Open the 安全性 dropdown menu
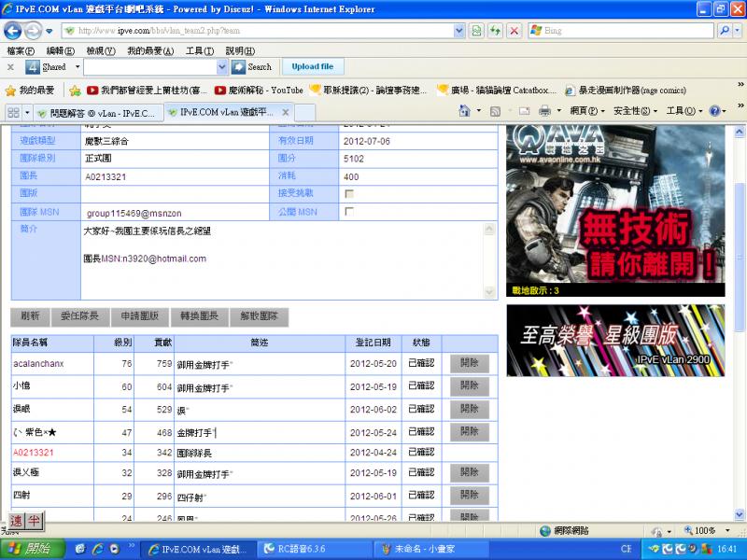Screen dimensions: 747x560 [x=632, y=111]
